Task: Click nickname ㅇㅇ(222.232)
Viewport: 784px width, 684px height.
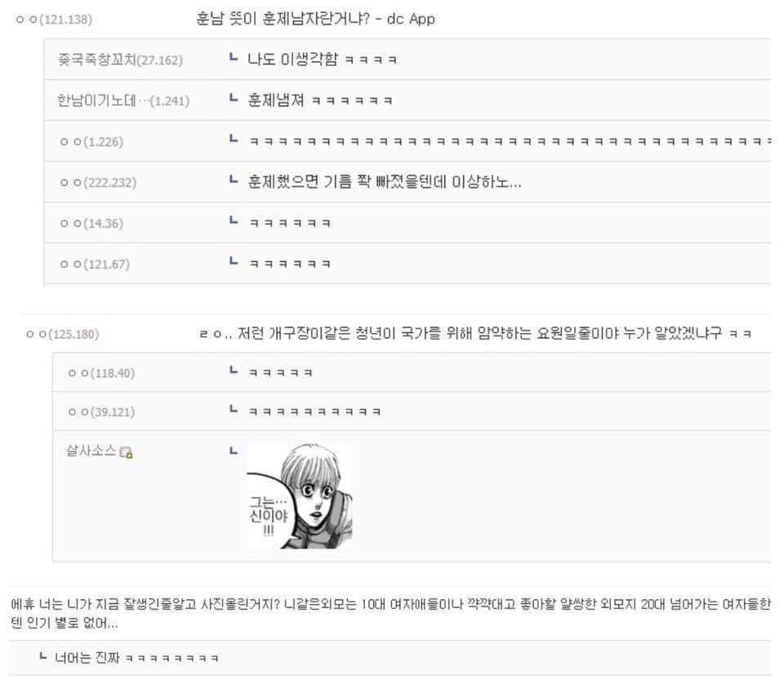Action: pos(98,182)
